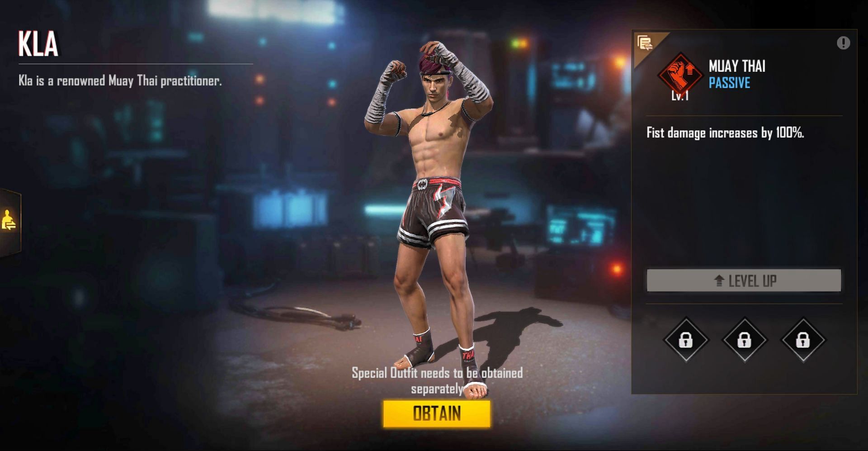Click Kla's red headband
868x451 pixels.
[434, 72]
